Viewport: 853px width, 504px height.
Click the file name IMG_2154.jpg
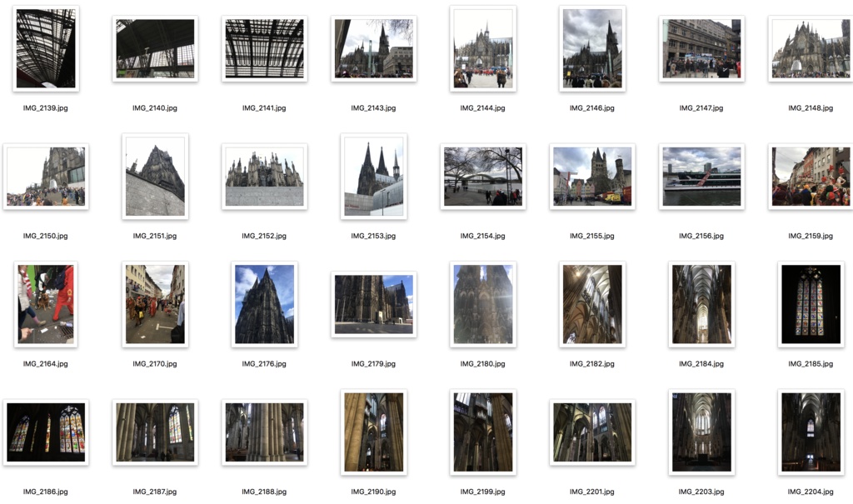483,237
